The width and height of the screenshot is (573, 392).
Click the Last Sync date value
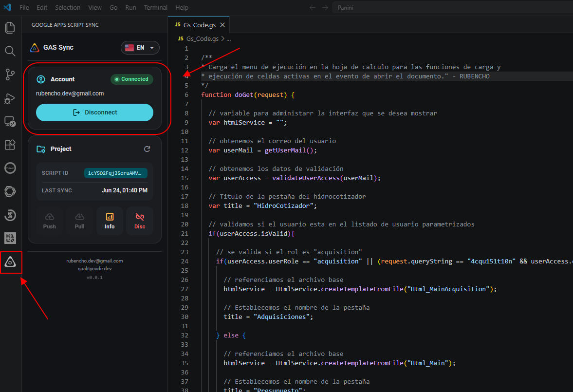[125, 190]
